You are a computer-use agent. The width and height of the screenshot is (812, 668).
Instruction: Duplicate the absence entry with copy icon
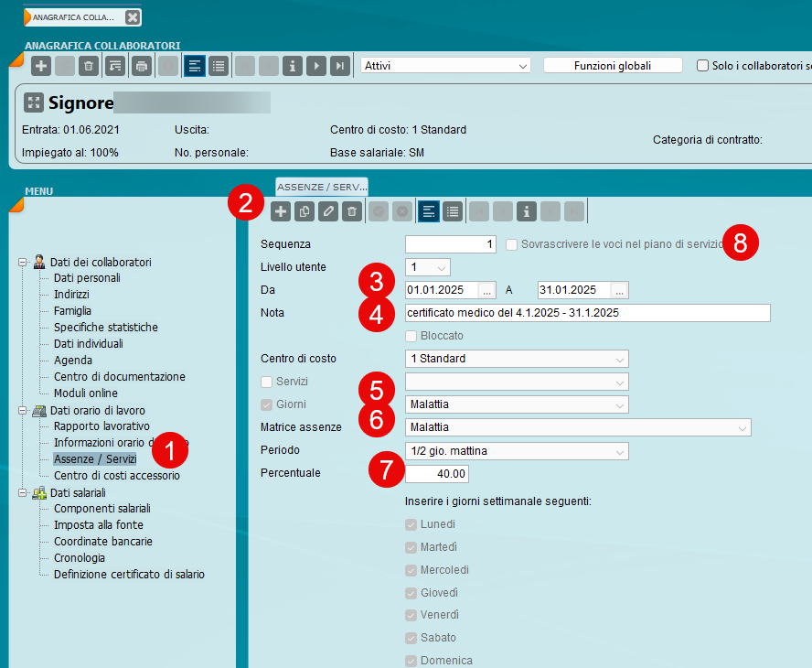coord(304,212)
